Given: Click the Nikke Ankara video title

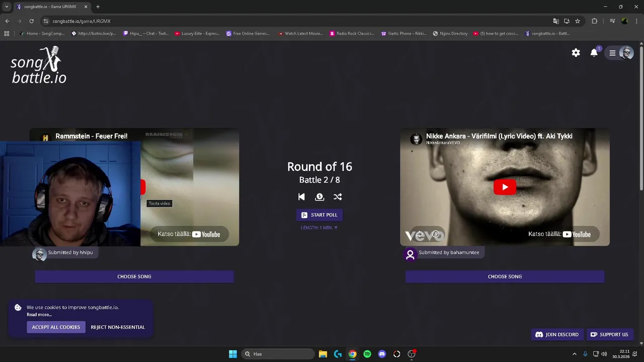Looking at the screenshot, I should pyautogui.click(x=499, y=136).
